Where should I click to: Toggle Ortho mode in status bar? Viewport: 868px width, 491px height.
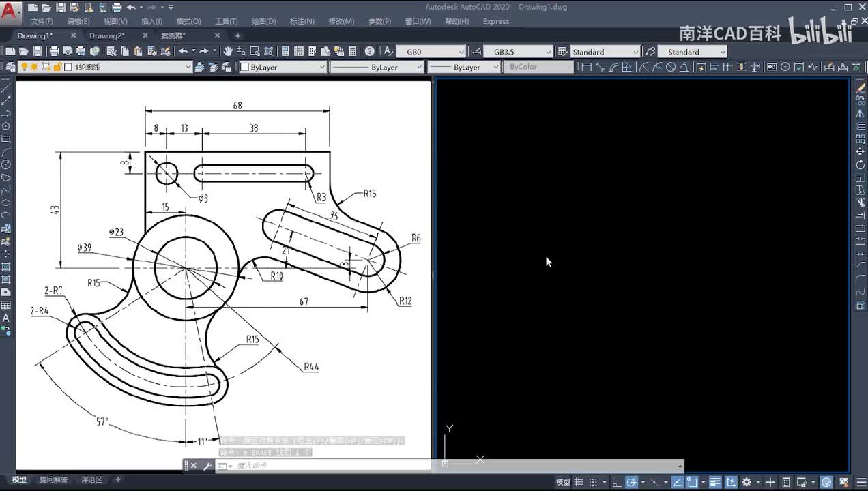coord(618,482)
